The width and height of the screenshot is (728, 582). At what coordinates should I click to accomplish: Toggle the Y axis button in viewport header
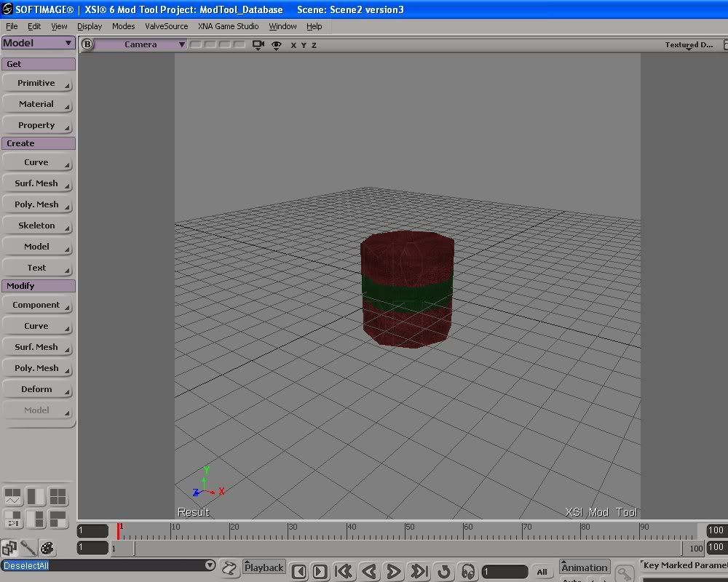coord(304,45)
